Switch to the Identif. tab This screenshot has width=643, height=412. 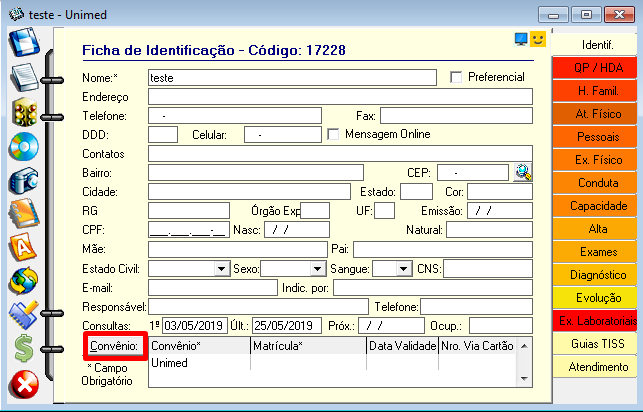click(x=594, y=45)
